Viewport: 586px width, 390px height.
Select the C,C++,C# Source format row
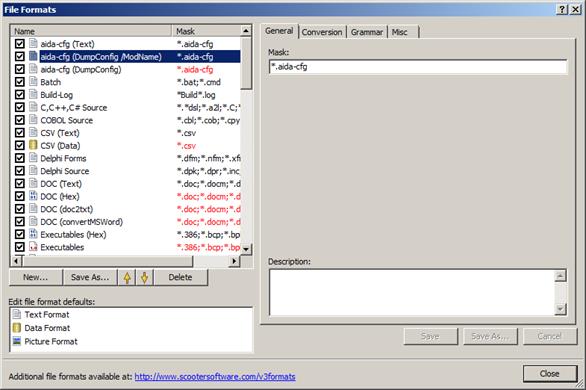tap(126, 107)
